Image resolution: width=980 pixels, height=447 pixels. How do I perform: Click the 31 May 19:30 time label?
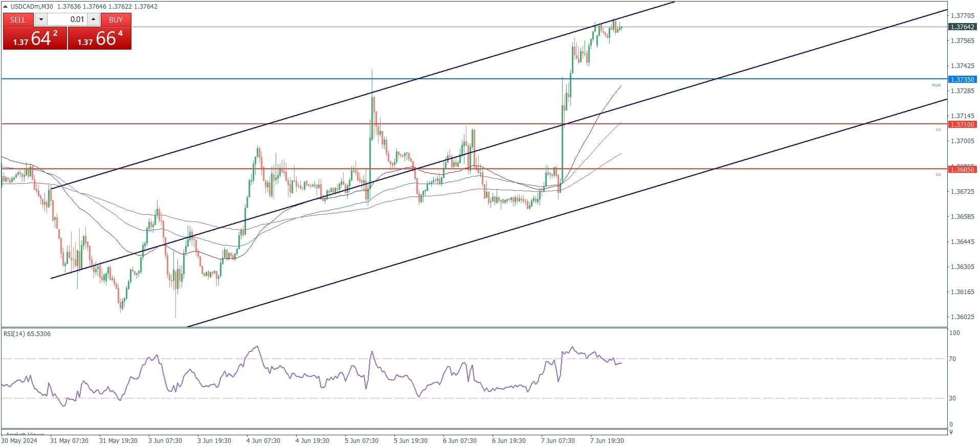coord(118,441)
